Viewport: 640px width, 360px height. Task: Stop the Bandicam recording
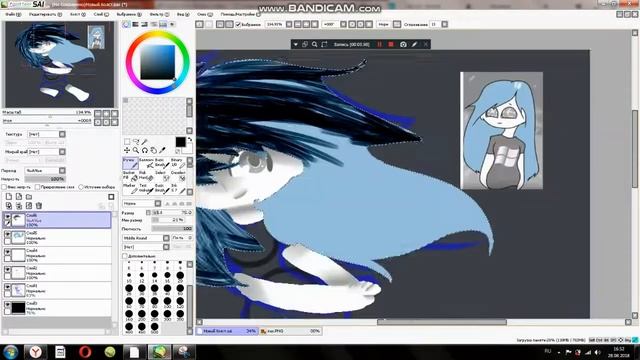pos(391,44)
